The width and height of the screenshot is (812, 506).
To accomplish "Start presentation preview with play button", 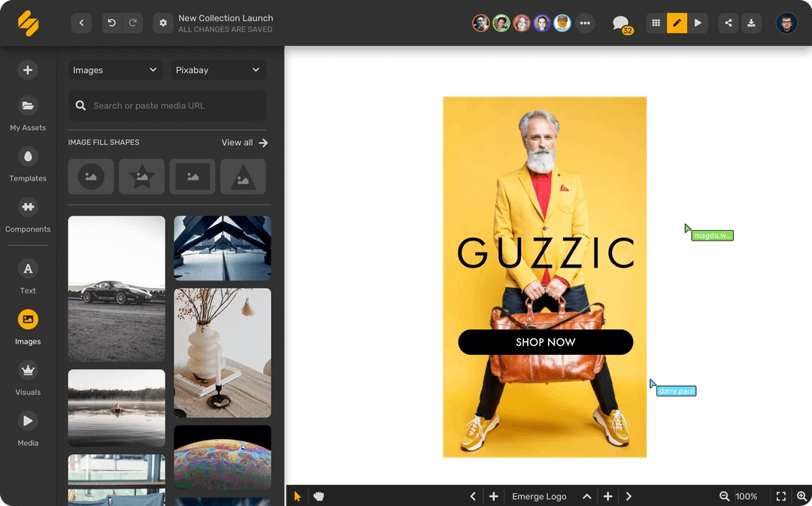I will point(698,23).
